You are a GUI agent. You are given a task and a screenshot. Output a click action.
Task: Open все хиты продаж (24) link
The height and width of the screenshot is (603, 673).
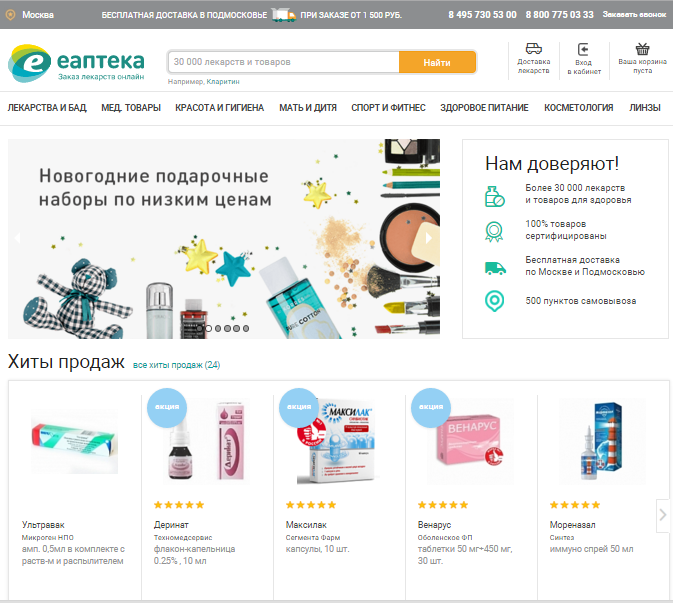176,365
